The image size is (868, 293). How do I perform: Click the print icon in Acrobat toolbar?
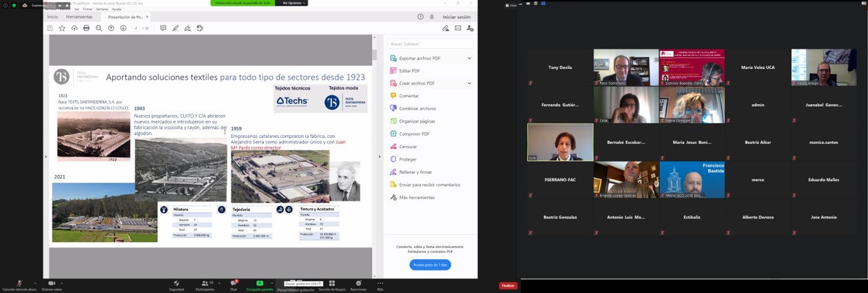point(86,28)
